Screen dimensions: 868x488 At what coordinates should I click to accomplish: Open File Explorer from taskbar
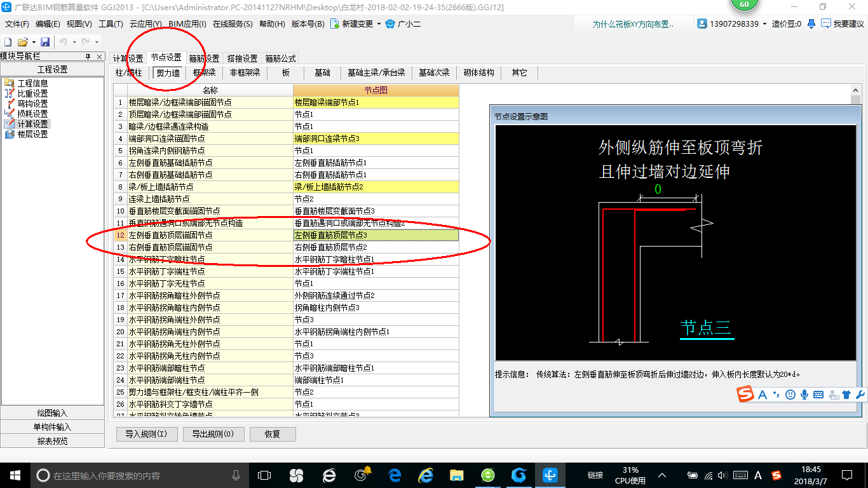[456, 475]
